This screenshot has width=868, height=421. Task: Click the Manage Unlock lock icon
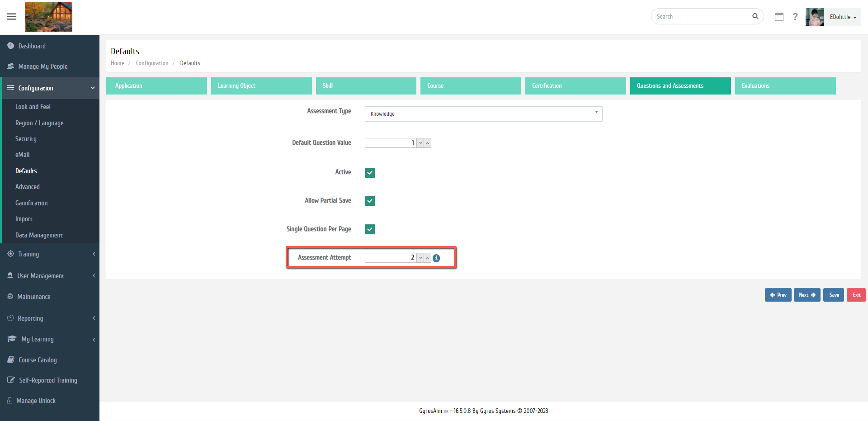tap(10, 401)
